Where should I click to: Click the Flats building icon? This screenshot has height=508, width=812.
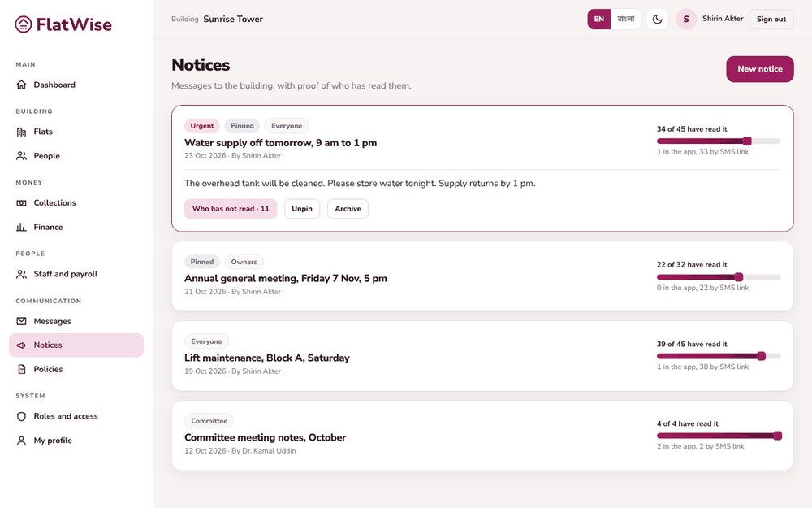click(x=21, y=132)
